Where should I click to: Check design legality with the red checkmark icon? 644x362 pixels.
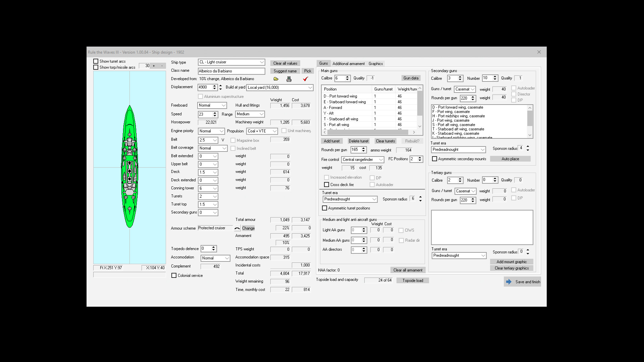pos(305,79)
